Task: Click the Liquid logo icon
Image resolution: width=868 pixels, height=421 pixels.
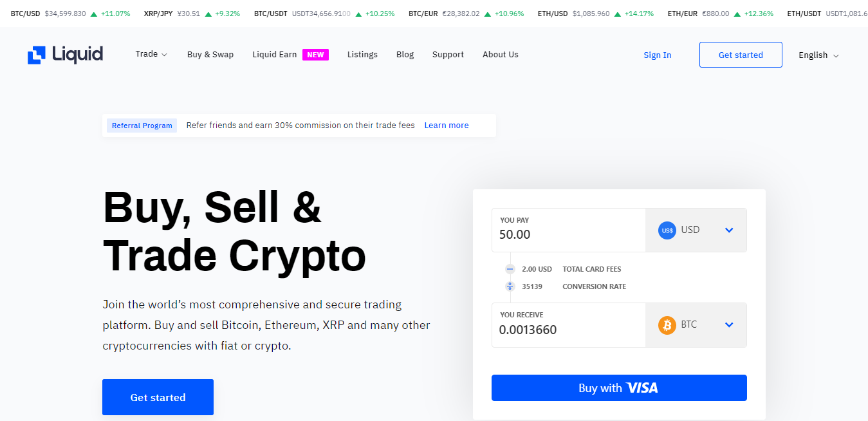Action: tap(37, 55)
